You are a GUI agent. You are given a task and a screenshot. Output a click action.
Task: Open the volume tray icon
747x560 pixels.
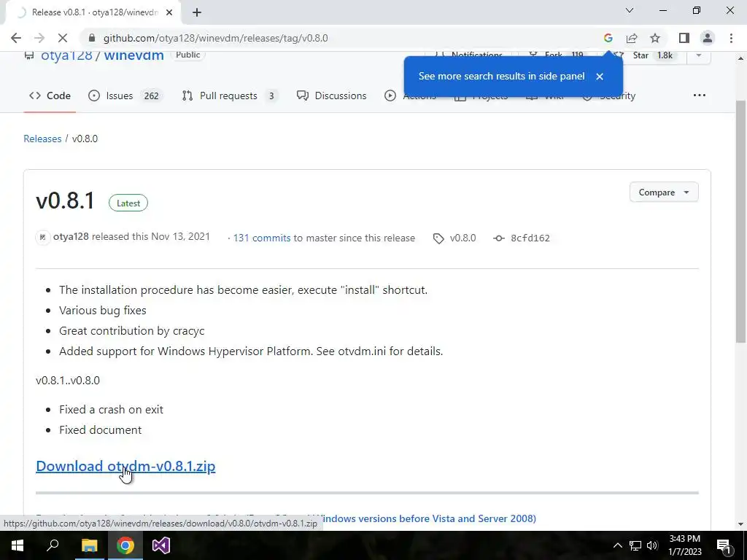click(x=652, y=545)
